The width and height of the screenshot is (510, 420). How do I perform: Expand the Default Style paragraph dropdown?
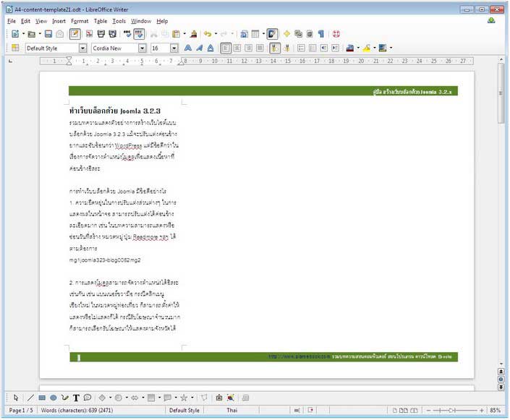point(83,48)
